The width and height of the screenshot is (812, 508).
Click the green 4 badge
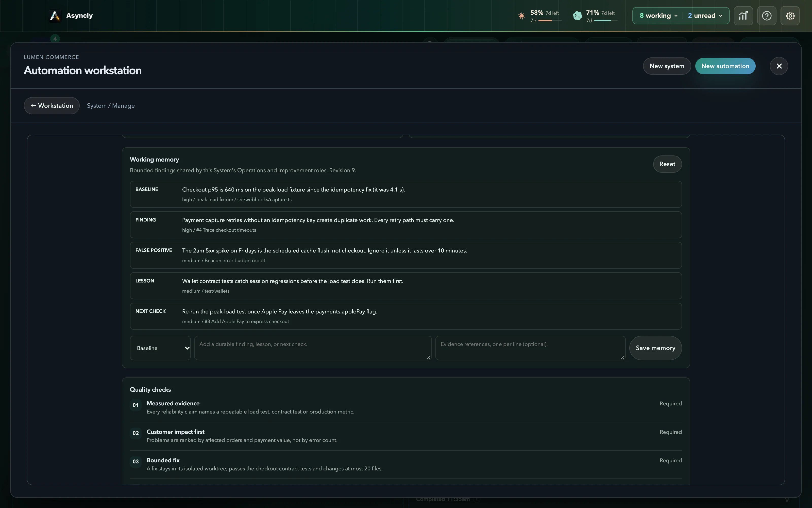(x=55, y=39)
